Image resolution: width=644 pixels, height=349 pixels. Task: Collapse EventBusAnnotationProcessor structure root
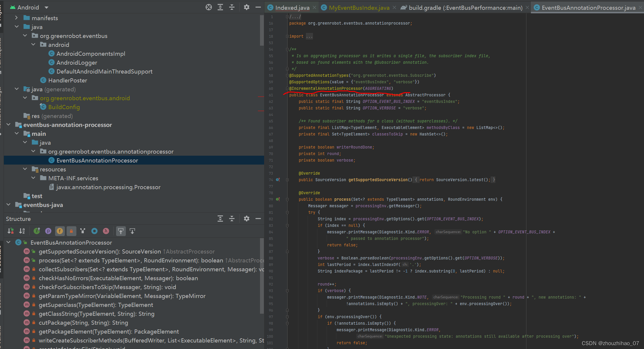(8, 243)
